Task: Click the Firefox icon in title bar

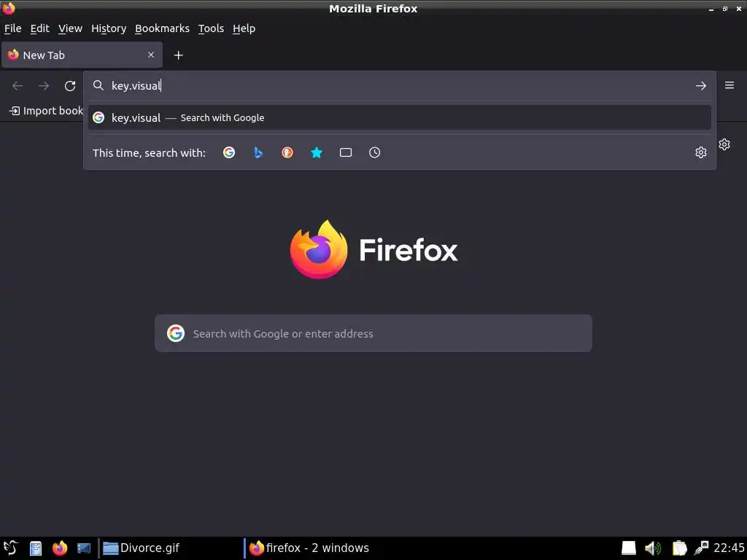Action: tap(9, 8)
